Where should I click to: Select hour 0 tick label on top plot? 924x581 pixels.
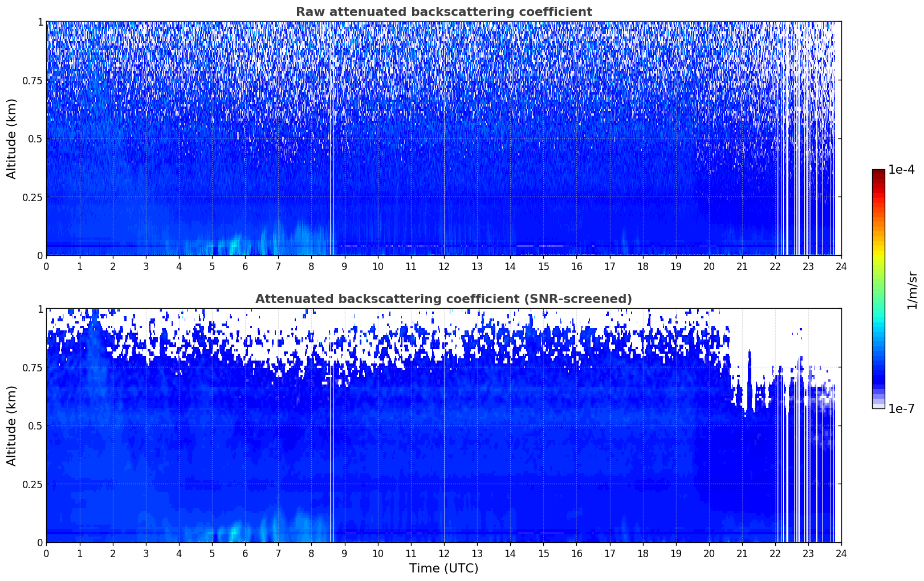point(47,266)
